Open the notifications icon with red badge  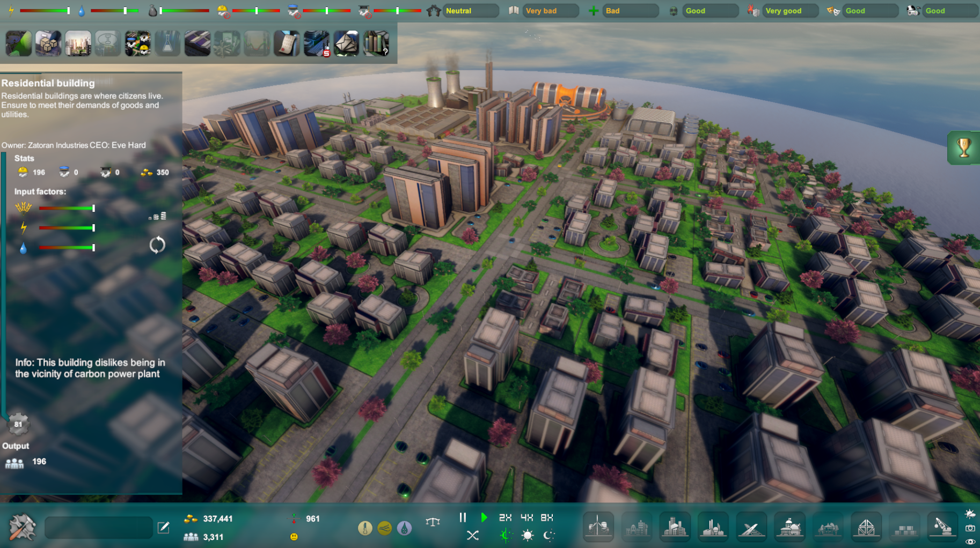point(317,43)
